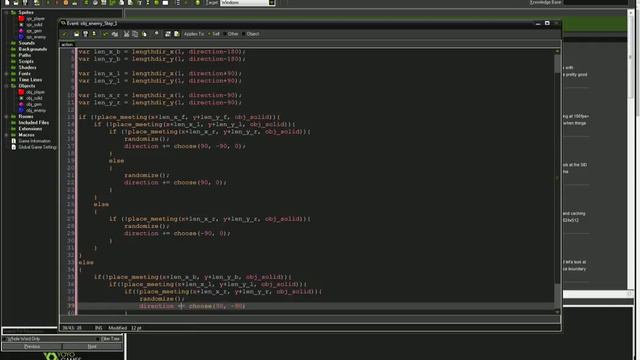
Task: Click the open project icon in main toolbar
Action: 16,2
